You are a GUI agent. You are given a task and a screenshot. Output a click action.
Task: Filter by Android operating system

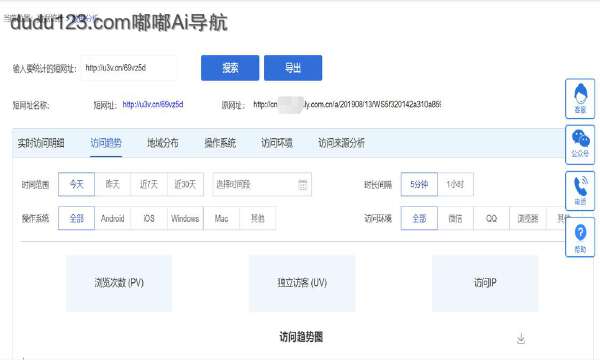pos(112,218)
